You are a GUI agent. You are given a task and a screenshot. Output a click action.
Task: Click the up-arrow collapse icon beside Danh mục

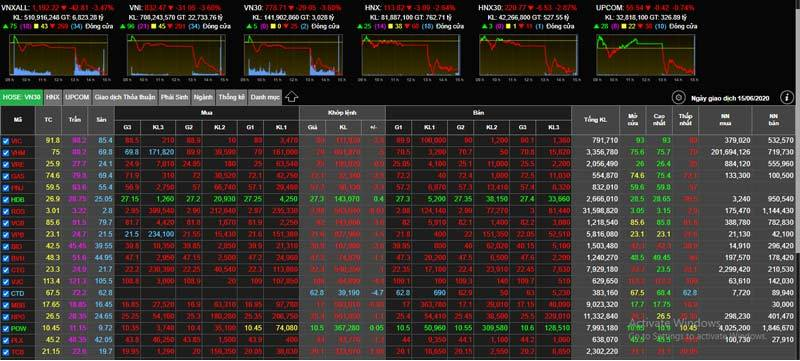[291, 97]
